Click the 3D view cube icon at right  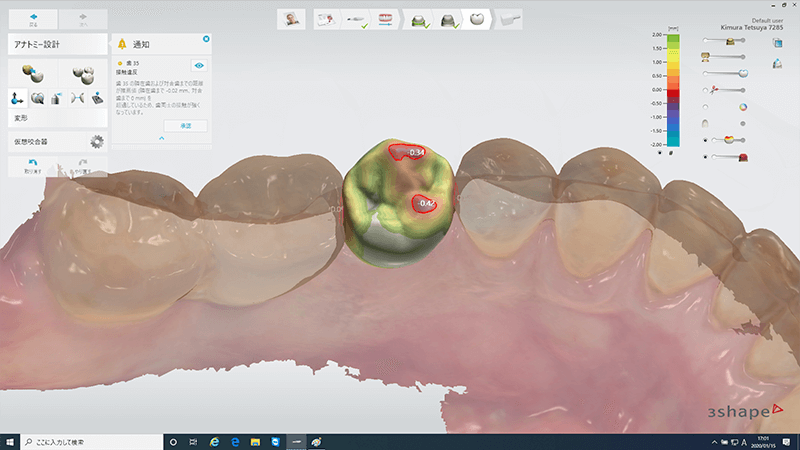pos(777,43)
